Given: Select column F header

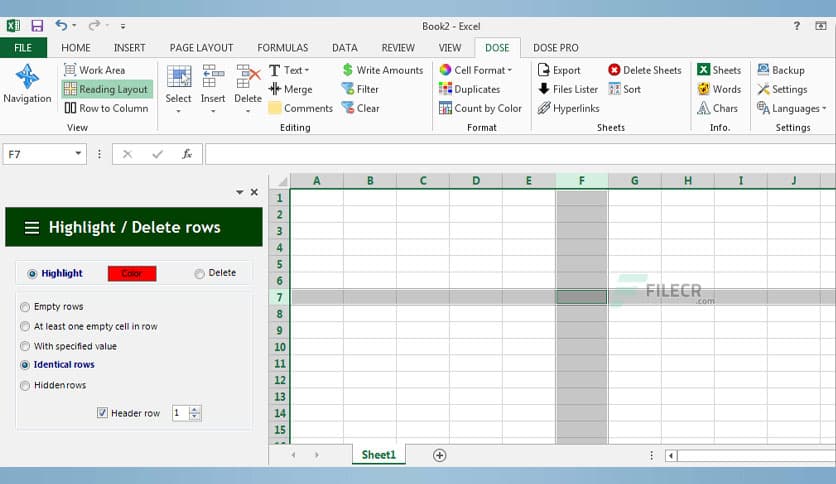Looking at the screenshot, I should (582, 181).
